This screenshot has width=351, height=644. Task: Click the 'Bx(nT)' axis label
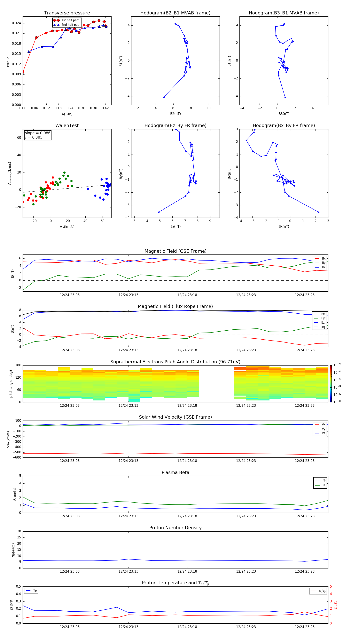pos(284,227)
